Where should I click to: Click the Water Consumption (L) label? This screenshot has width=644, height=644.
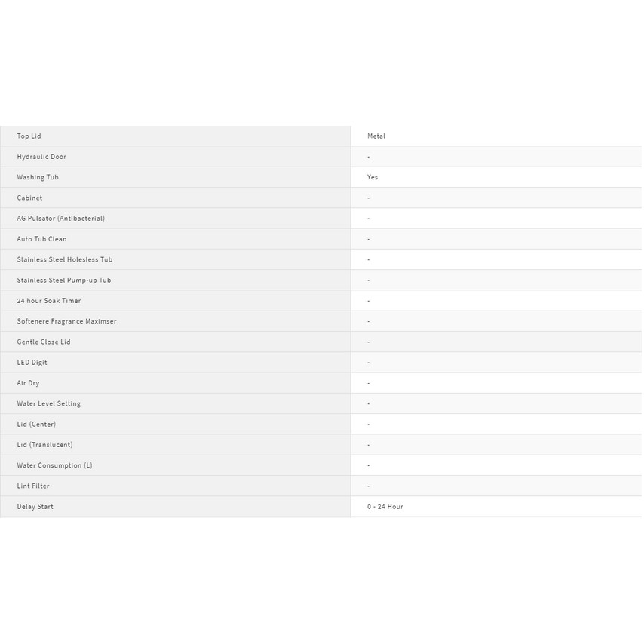pyautogui.click(x=54, y=465)
